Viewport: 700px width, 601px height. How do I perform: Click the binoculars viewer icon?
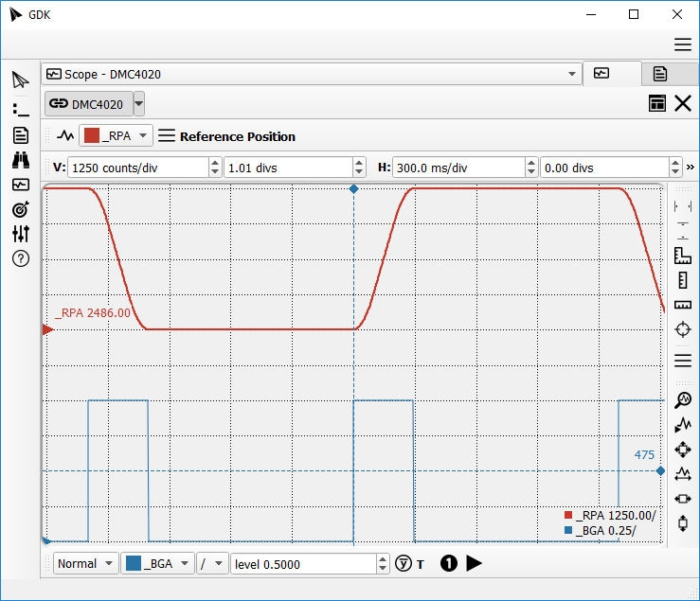[x=21, y=160]
